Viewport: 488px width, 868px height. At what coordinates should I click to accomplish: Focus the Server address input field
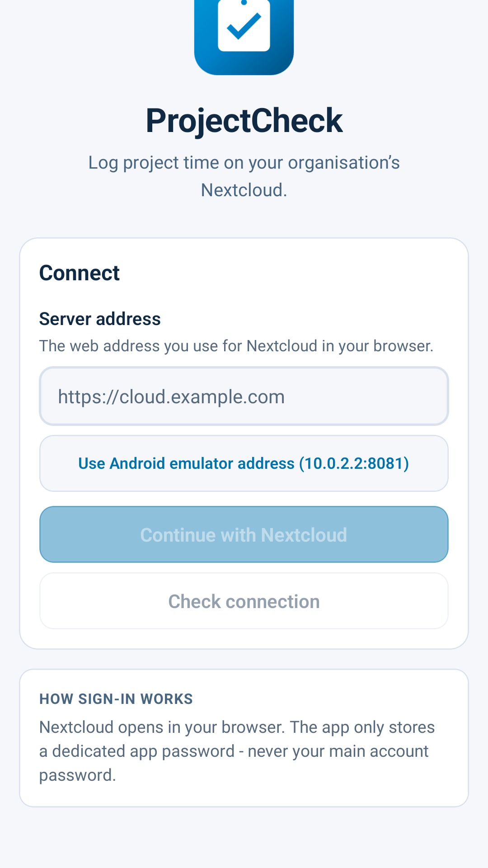pos(244,396)
